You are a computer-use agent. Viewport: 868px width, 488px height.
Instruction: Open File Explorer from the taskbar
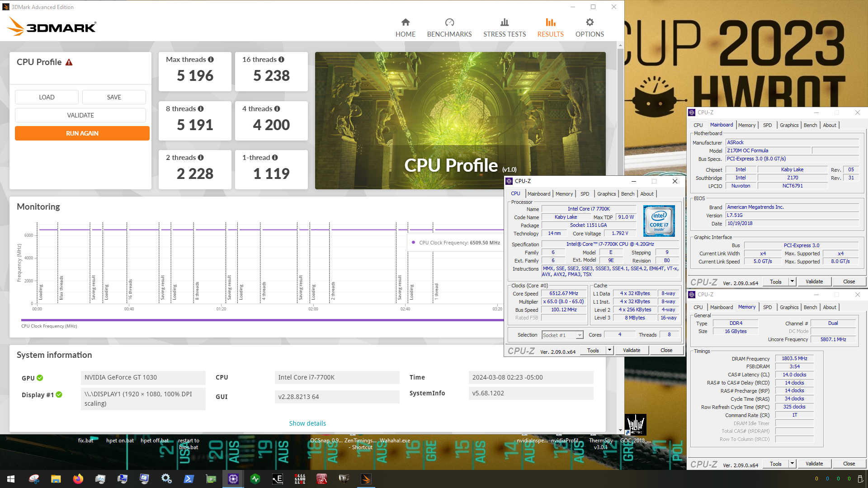click(x=56, y=479)
